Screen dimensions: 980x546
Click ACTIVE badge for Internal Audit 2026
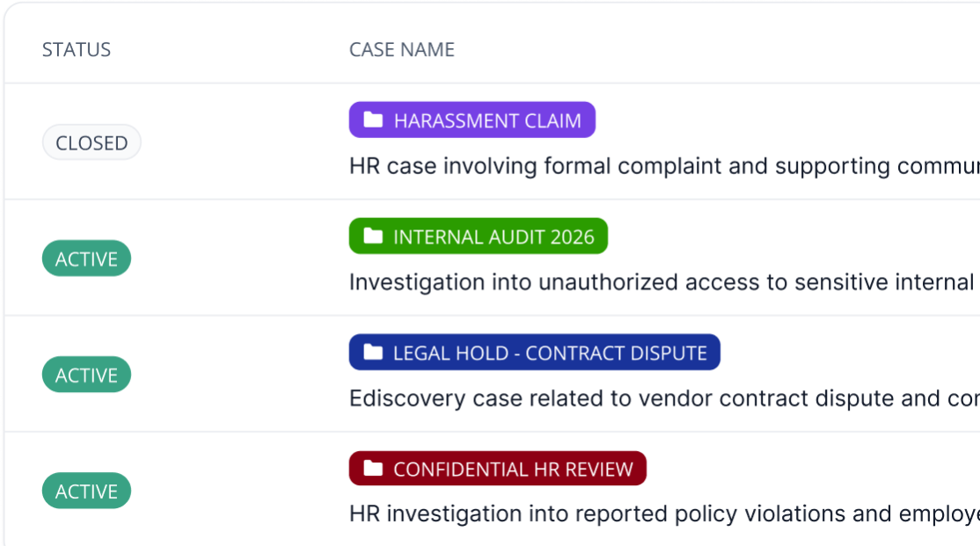click(86, 258)
